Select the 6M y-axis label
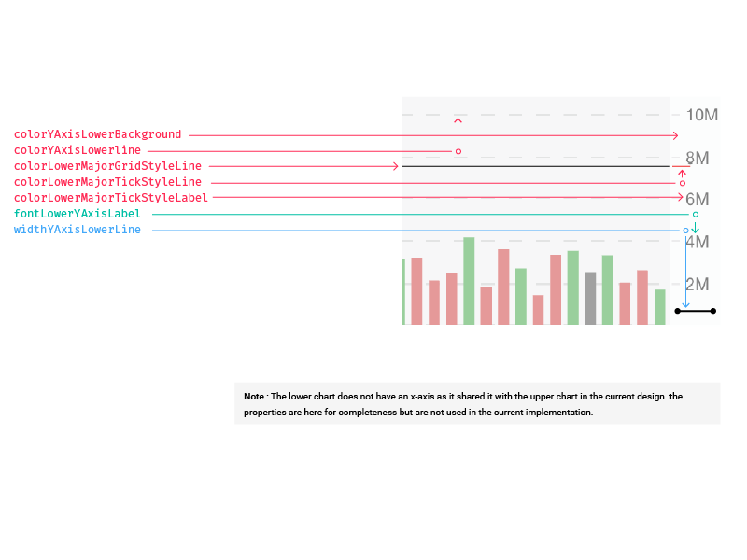The image size is (747, 560). 698,200
